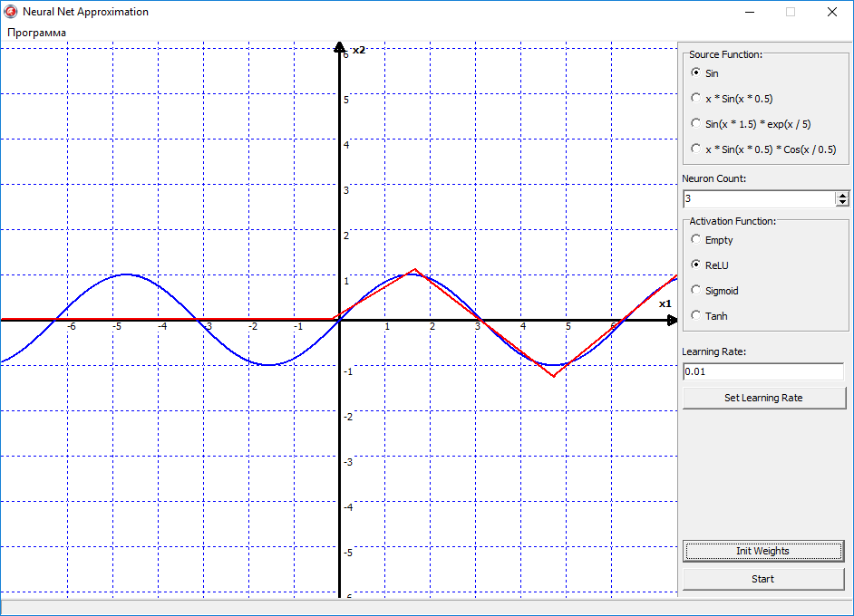Click the Init Weights button
The image size is (854, 616).
pyautogui.click(x=762, y=551)
